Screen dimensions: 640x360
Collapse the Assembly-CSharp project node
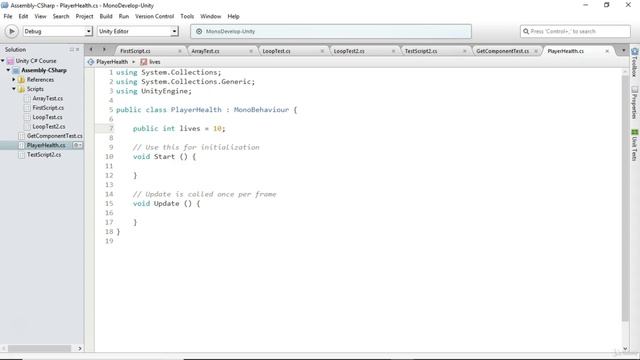tap(8, 70)
